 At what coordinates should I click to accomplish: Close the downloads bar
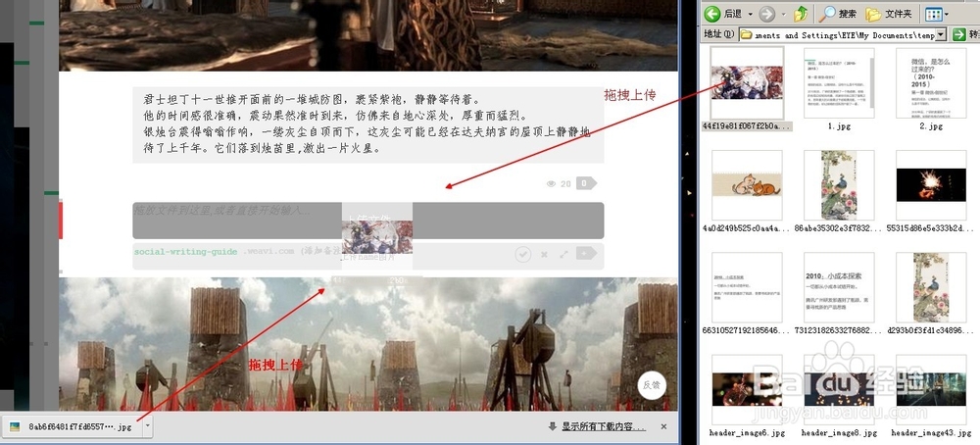pos(663,427)
